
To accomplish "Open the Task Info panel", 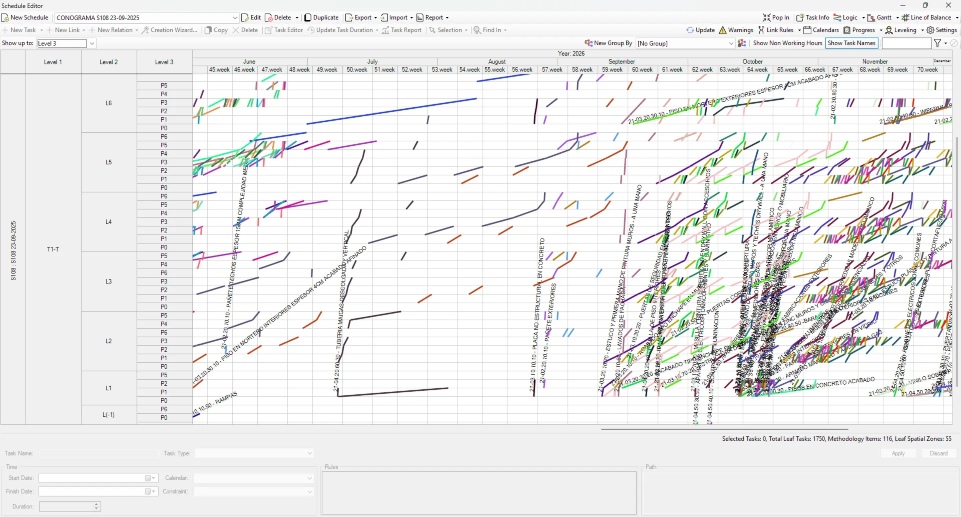I will [x=812, y=17].
